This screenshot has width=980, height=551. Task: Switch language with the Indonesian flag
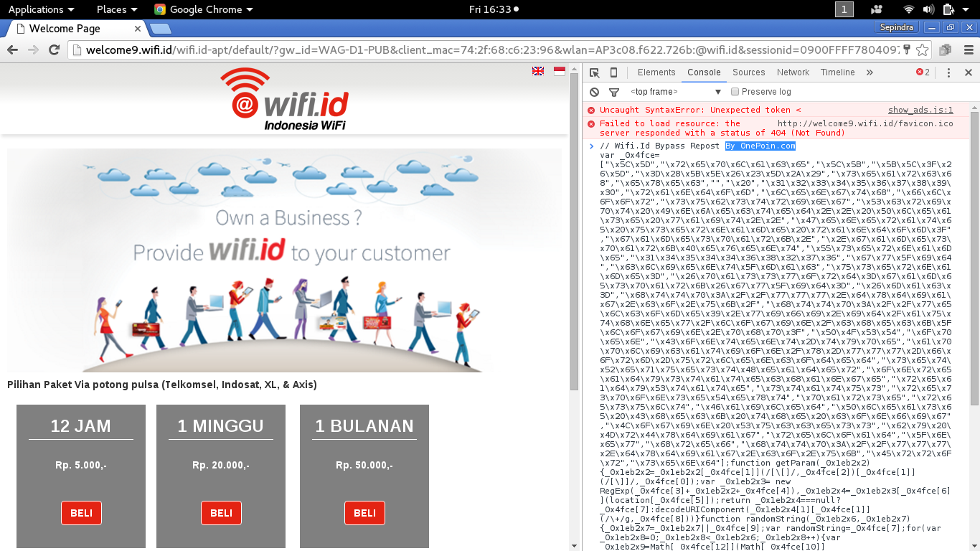coord(559,71)
